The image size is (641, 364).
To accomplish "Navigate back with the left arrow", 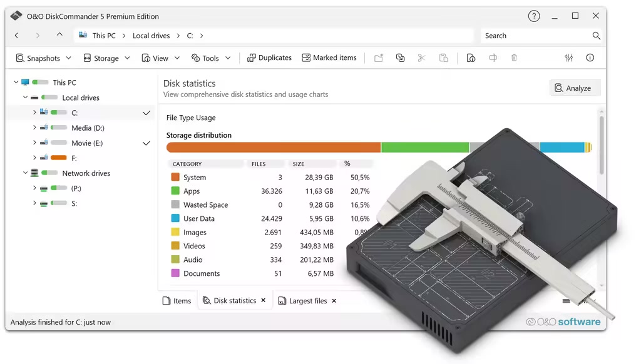I will (17, 36).
